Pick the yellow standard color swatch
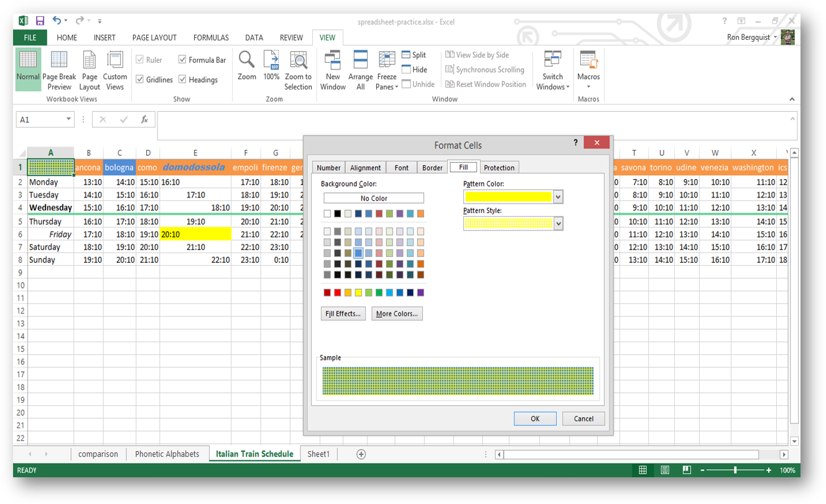 [x=360, y=293]
